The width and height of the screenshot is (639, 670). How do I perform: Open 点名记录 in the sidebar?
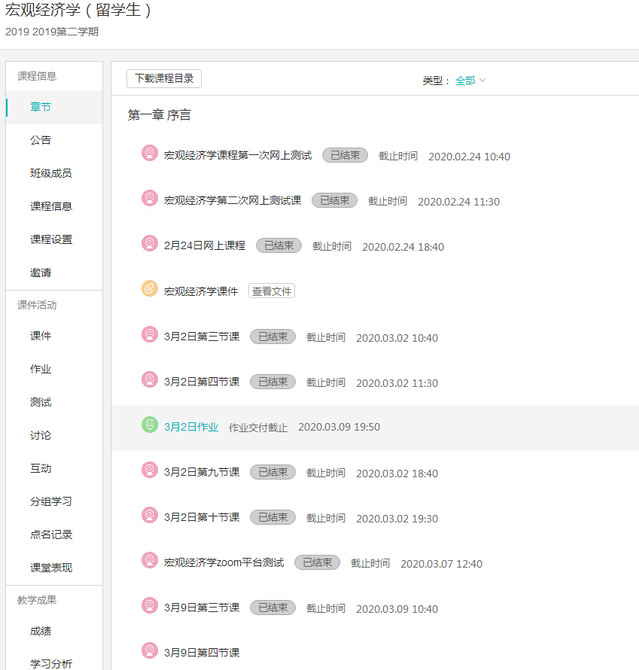coord(51,534)
